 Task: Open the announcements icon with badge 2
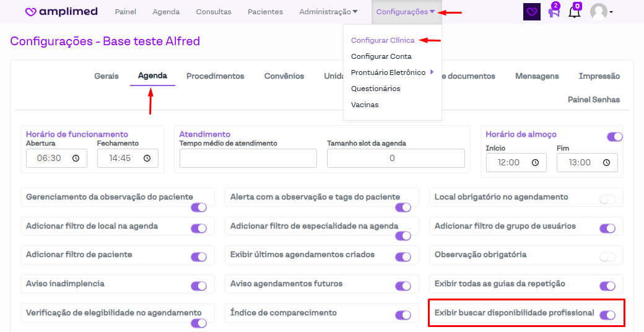click(554, 12)
